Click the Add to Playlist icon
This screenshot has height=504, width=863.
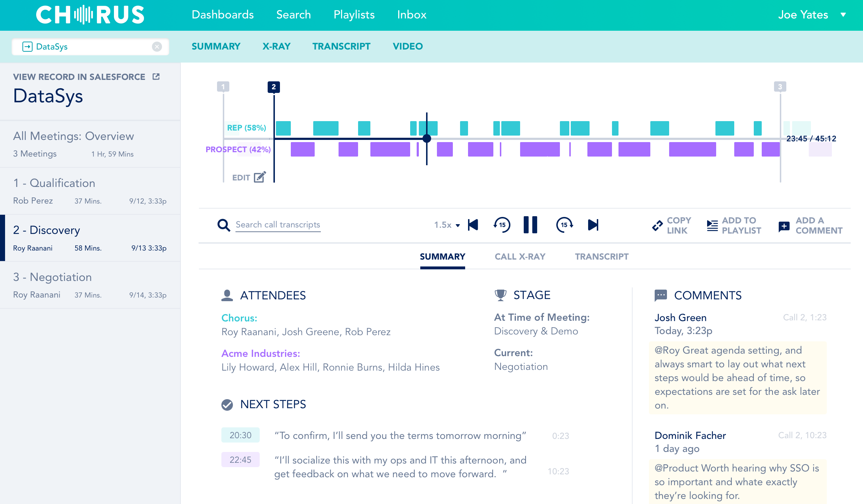[712, 226]
